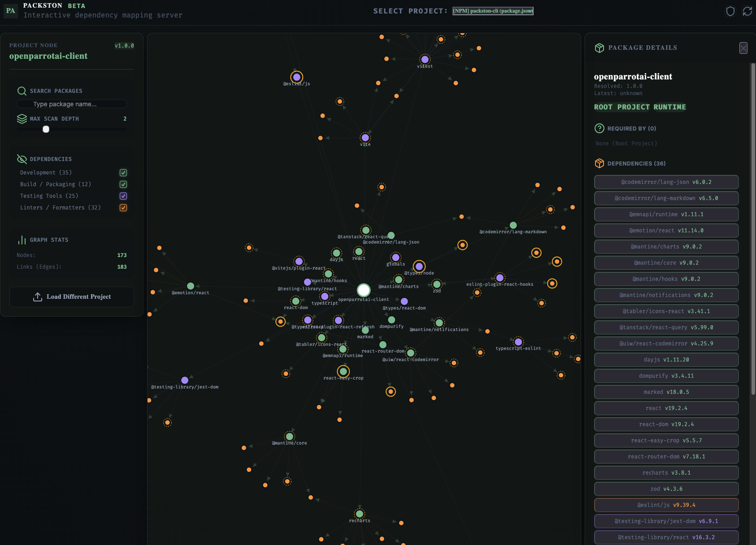Toggle the Testing Tools checkbox
756x545 pixels.
coord(123,196)
